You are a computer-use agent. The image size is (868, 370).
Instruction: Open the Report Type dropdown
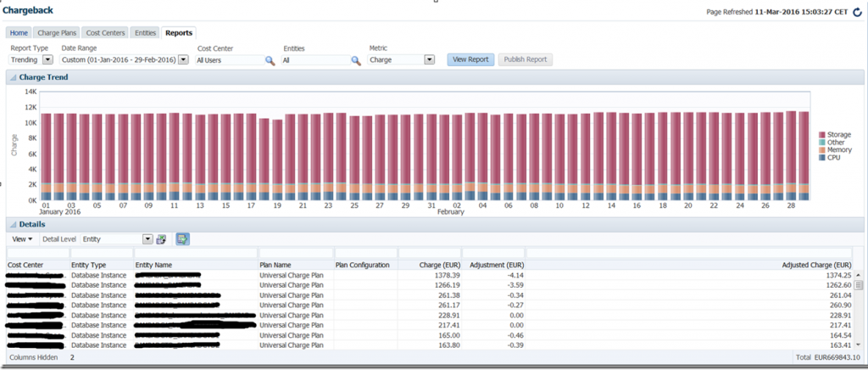pyautogui.click(x=47, y=59)
